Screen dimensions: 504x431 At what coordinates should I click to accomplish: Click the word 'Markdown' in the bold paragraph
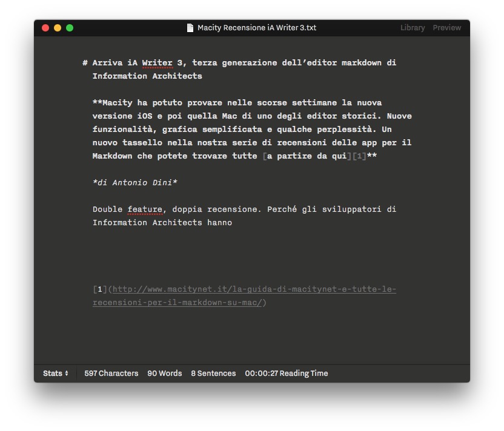(x=113, y=156)
